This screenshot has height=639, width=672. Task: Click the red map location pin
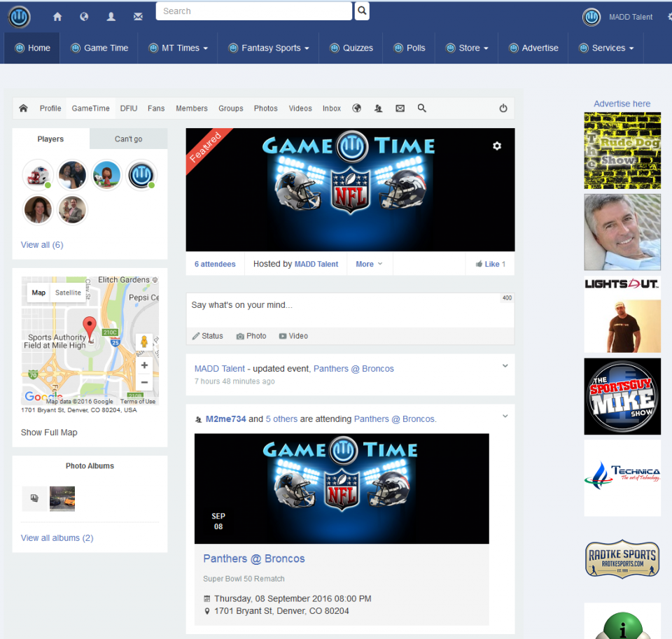(x=89, y=328)
